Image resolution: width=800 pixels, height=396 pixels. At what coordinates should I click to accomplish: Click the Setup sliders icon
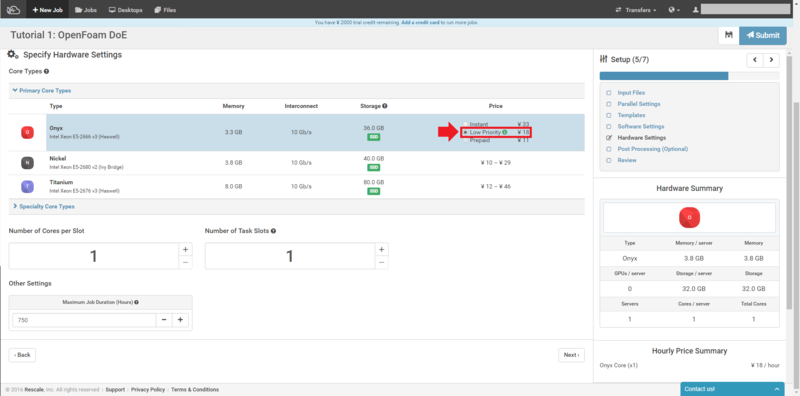coord(604,59)
